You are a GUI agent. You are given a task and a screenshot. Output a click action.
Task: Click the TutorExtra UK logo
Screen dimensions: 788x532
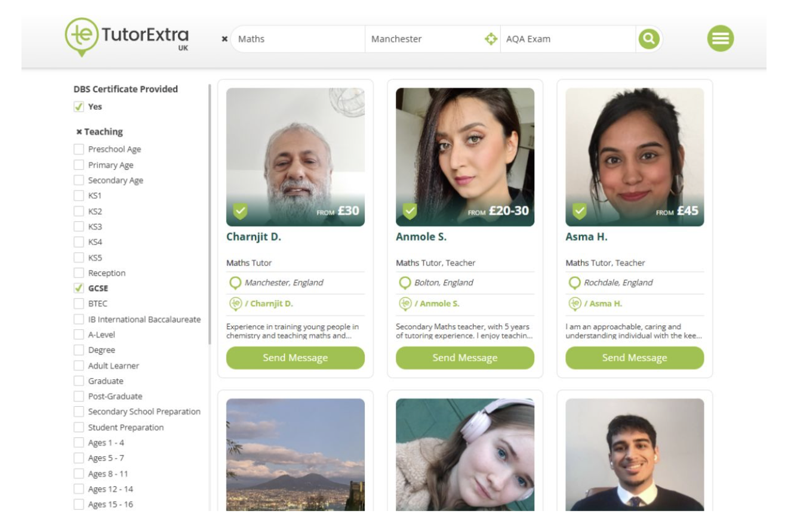(128, 37)
